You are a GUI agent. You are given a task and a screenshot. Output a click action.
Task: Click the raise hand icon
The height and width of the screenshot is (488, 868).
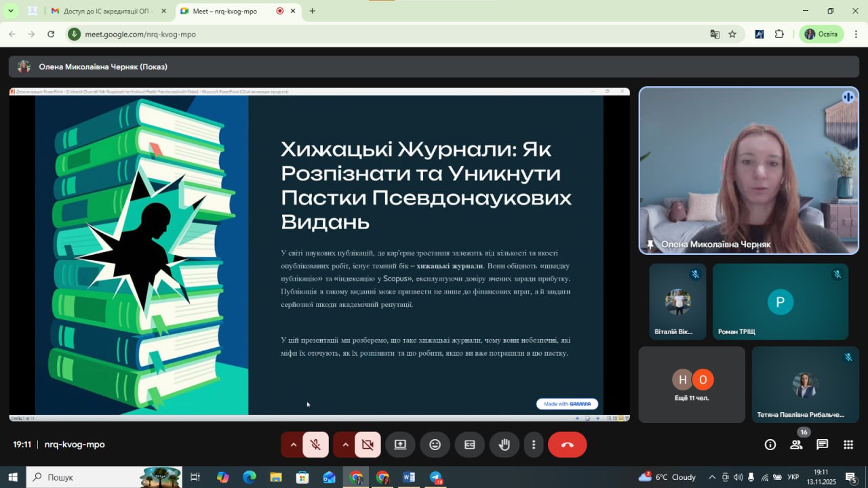pyautogui.click(x=504, y=445)
